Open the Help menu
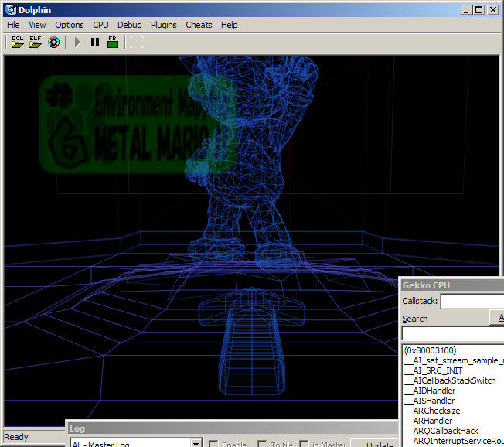This screenshot has width=504, height=447. [x=229, y=25]
